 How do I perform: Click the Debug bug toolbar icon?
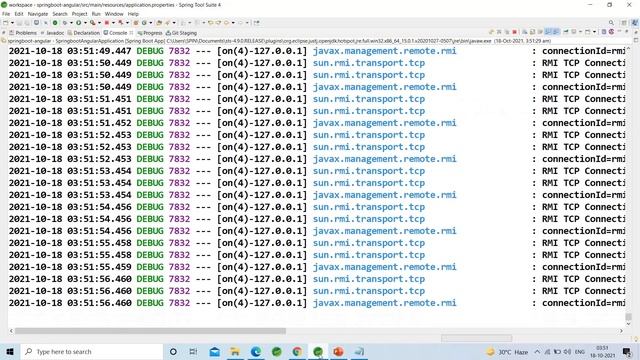coord(64,23)
